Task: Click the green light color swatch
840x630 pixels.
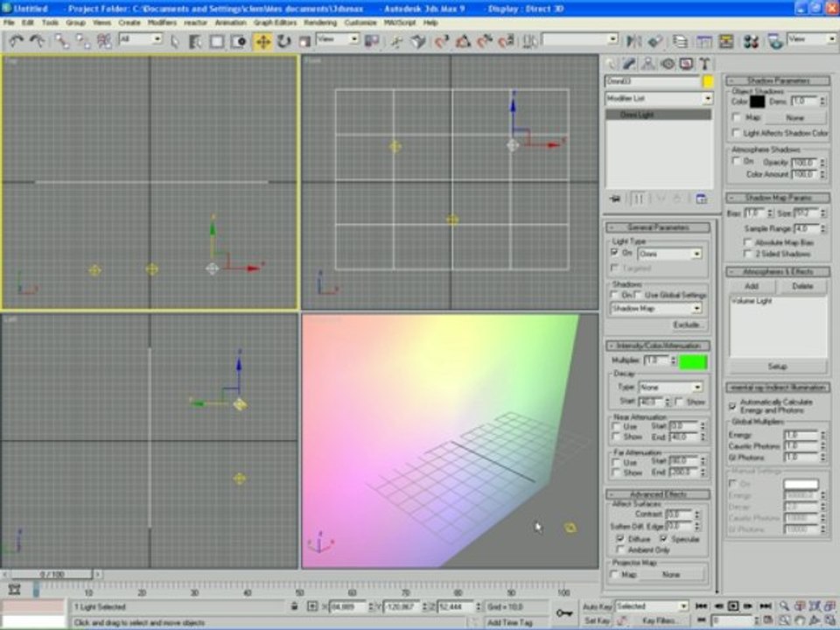Action: coord(694,361)
